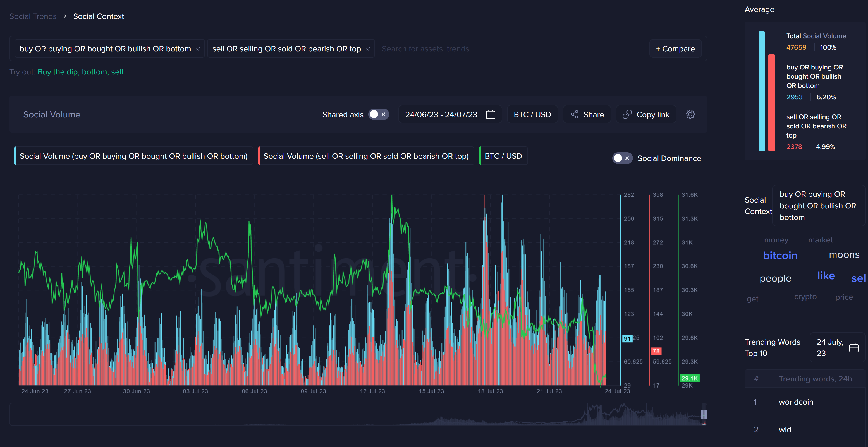868x447 pixels.
Task: Remove the sell OR selling search tag
Action: pyautogui.click(x=368, y=49)
